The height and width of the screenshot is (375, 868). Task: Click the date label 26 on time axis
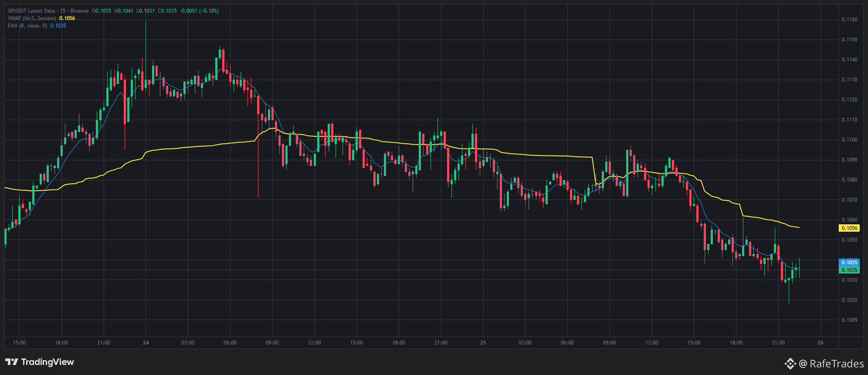[x=821, y=343]
